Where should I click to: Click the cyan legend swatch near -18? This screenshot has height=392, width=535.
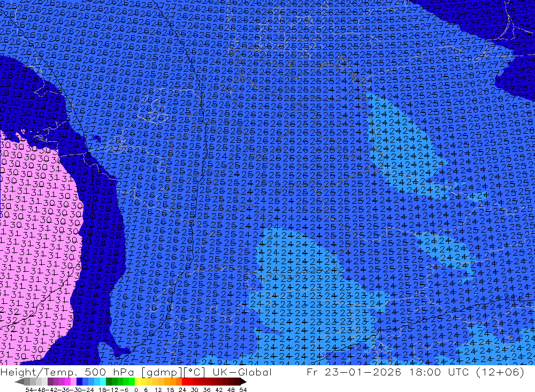103,382
